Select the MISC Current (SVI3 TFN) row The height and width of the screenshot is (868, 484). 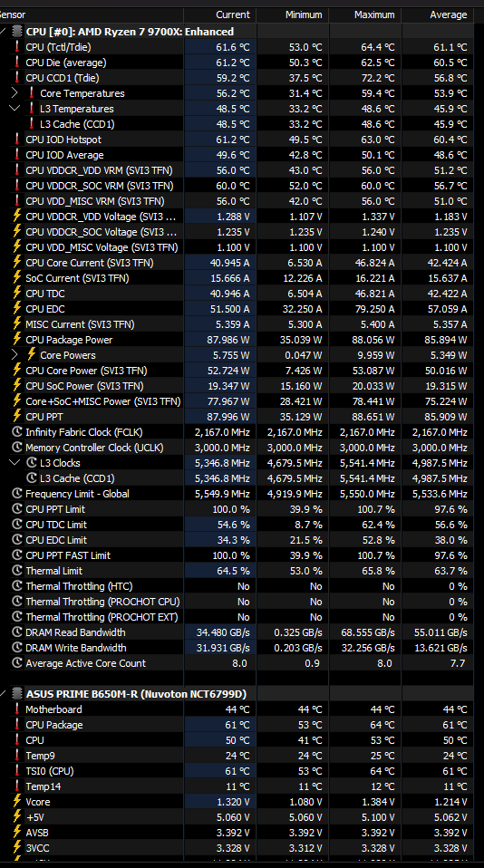point(237,324)
